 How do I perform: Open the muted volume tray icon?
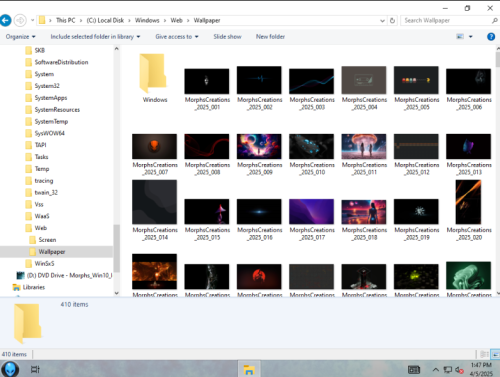click(x=459, y=370)
